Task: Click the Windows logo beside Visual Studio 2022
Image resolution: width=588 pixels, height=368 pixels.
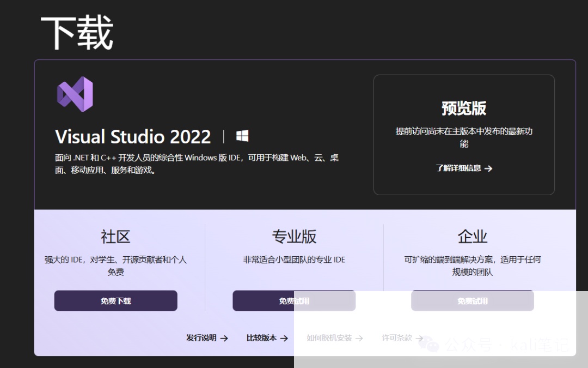Action: click(x=242, y=136)
